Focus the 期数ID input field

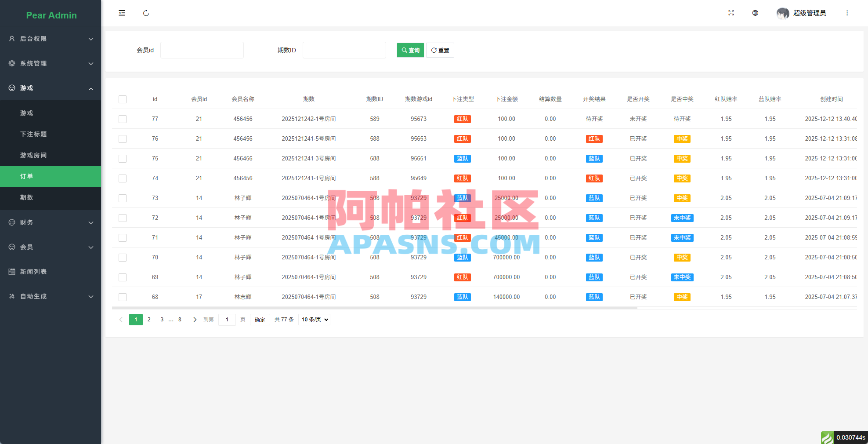point(344,50)
